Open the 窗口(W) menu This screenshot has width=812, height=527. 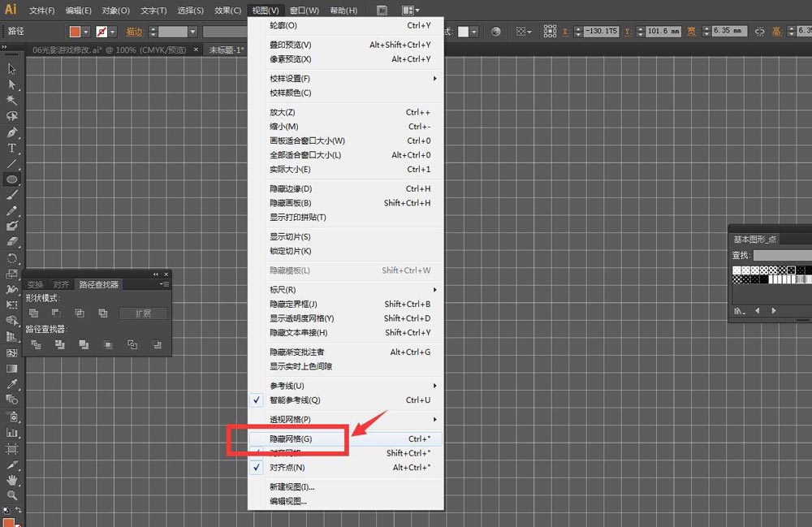click(x=303, y=10)
